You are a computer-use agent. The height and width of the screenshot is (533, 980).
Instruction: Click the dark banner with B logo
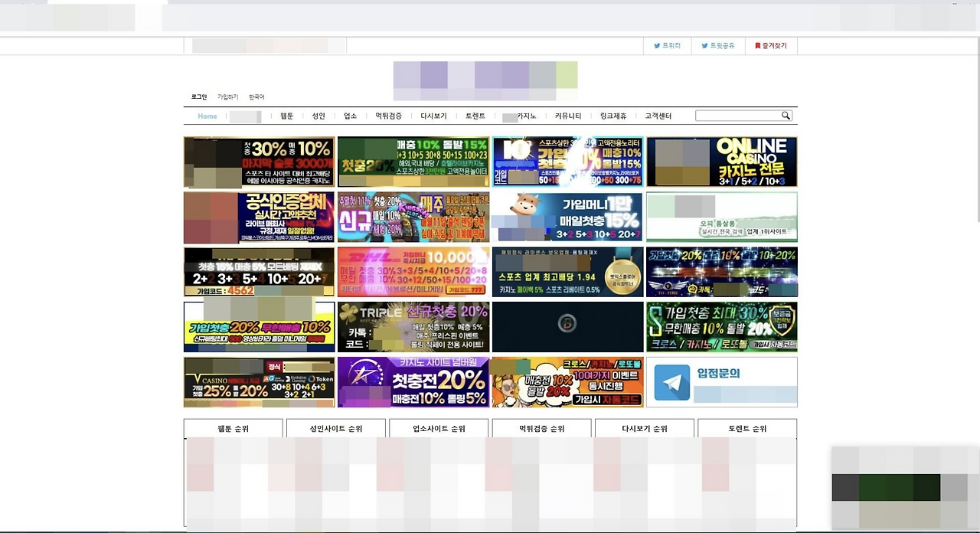pos(567,327)
